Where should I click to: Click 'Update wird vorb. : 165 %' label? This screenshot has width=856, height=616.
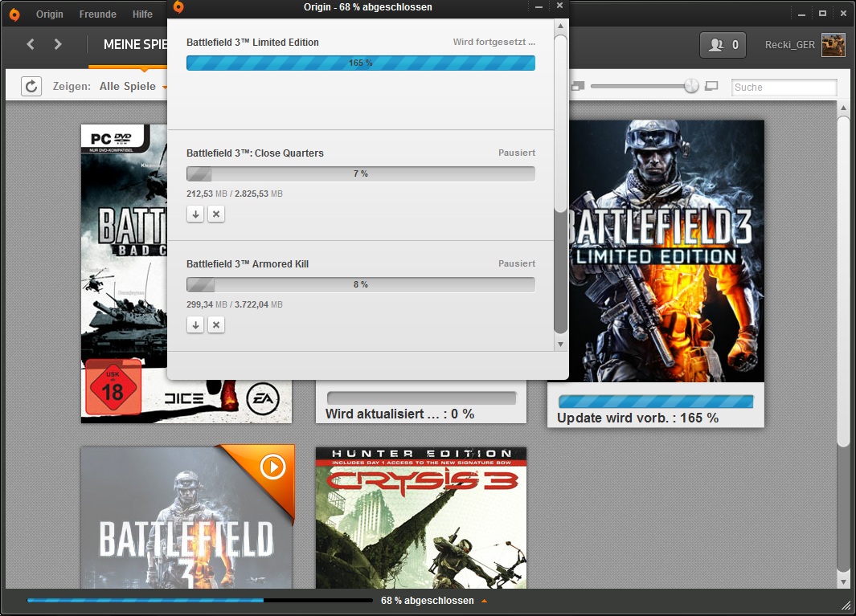pyautogui.click(x=637, y=418)
